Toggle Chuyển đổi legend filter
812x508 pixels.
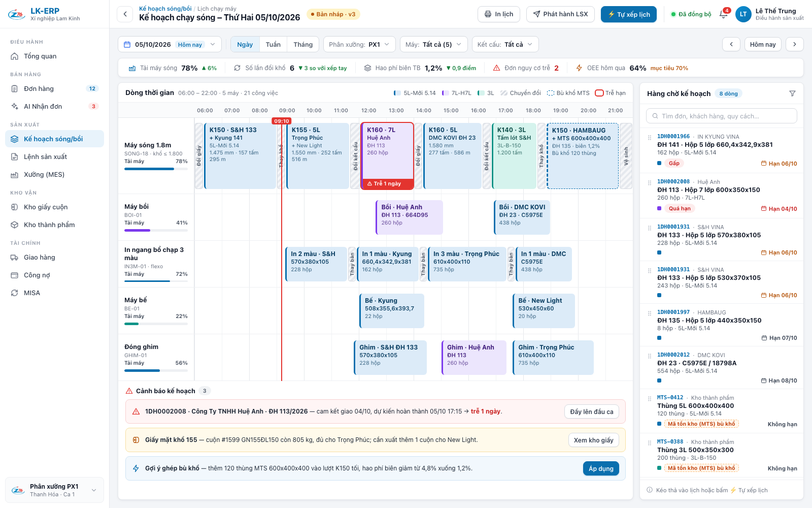521,93
